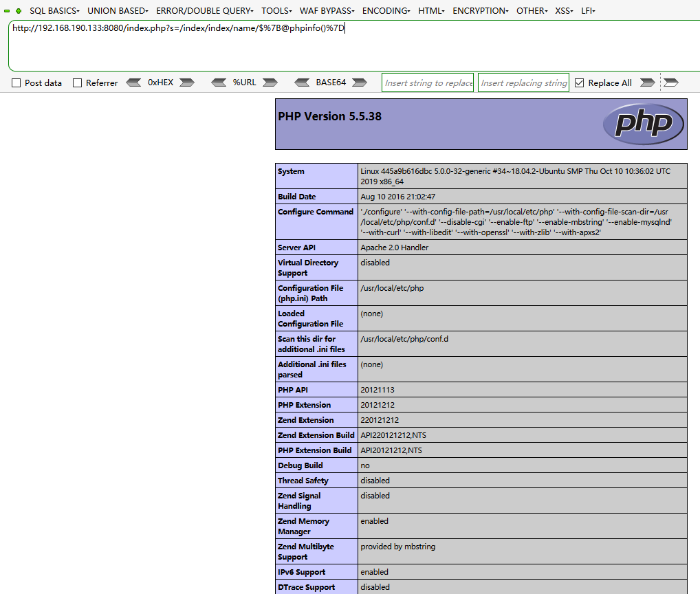Click the last arrow icon past the divider

point(671,82)
